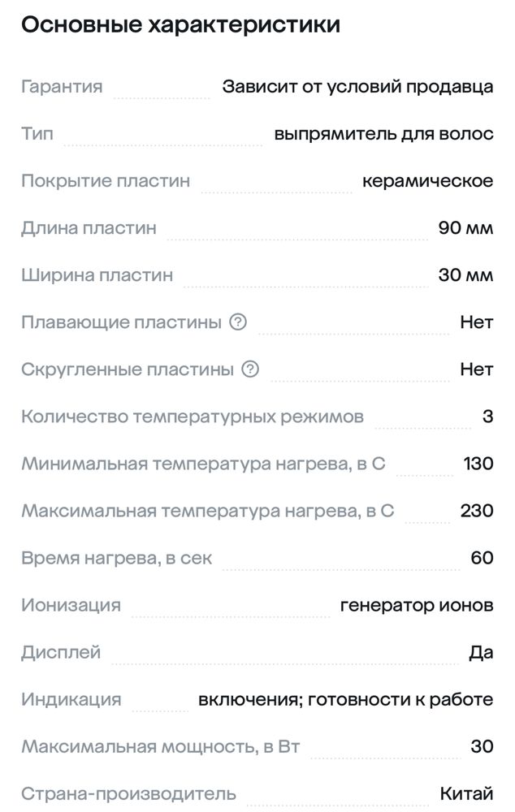Click value Зависит от условий продавца
This screenshot has height=812, width=515.
tap(357, 87)
